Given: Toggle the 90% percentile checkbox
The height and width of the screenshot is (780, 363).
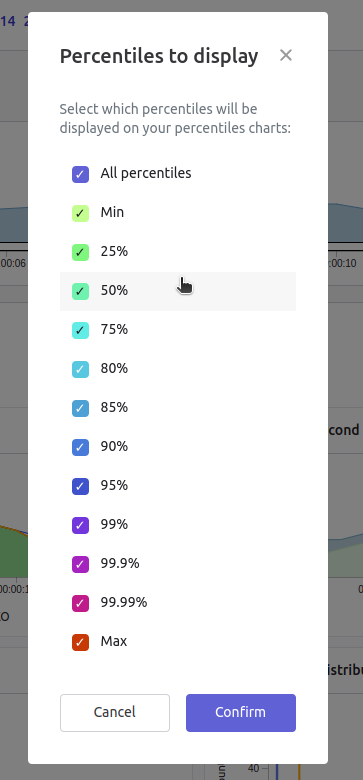Looking at the screenshot, I should click(81, 448).
